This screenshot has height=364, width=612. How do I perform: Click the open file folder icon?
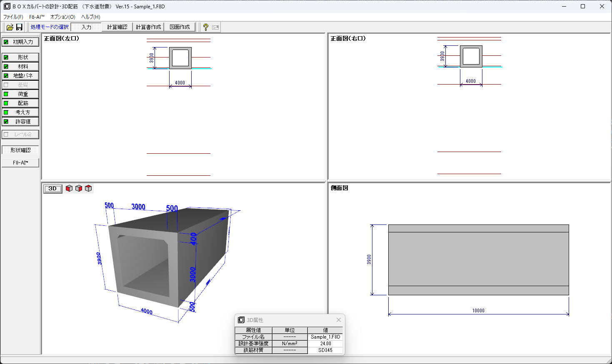coord(10,27)
